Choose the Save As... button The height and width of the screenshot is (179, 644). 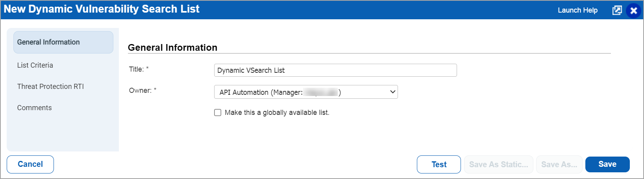(x=559, y=164)
